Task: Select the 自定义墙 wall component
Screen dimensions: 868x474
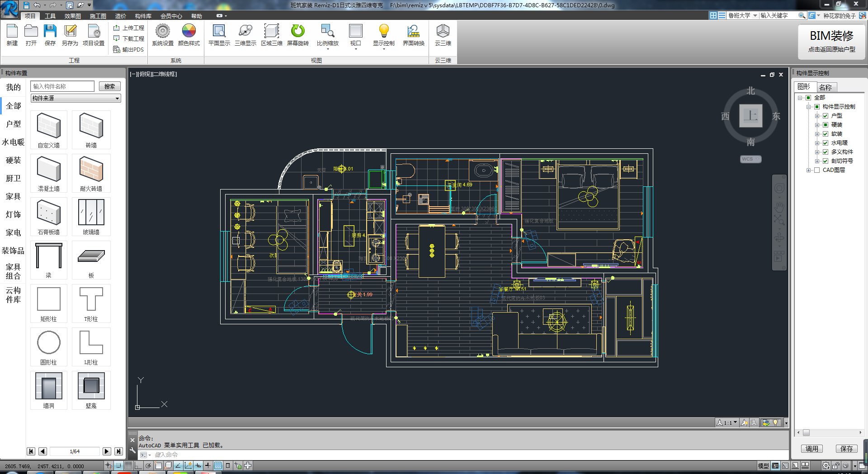Action: tap(49, 130)
